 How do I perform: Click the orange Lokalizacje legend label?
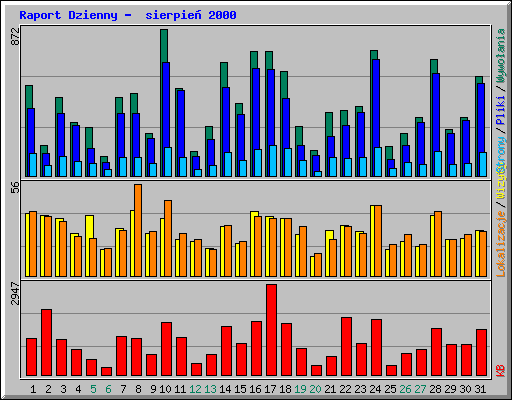tap(500, 244)
